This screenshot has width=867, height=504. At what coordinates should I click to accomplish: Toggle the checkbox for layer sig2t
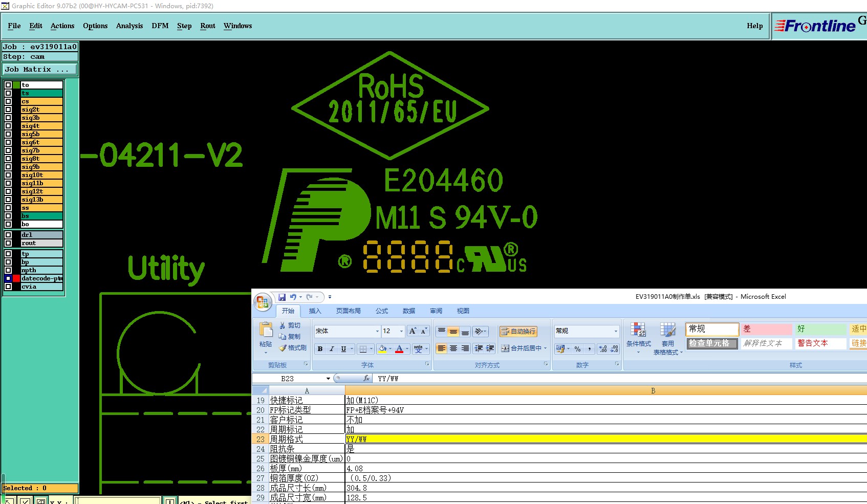click(x=8, y=109)
